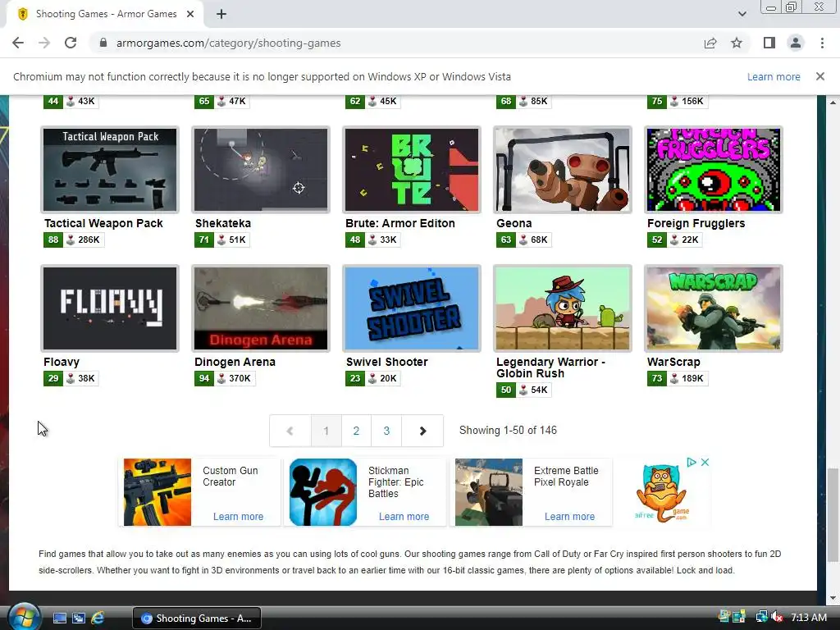The width and height of the screenshot is (840, 630).
Task: Reload the Armor Games page
Action: point(71,43)
